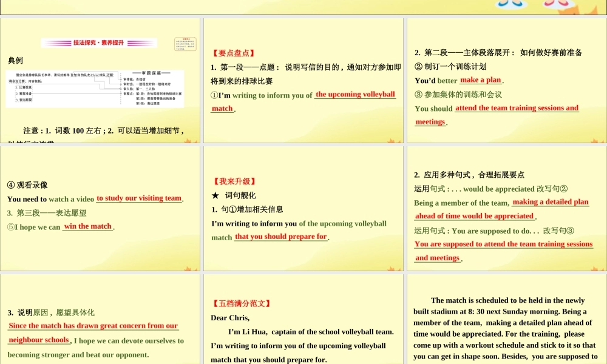Select the red sentence starting 'You are supposed to attend'
This screenshot has height=364, width=607.
tap(504, 244)
